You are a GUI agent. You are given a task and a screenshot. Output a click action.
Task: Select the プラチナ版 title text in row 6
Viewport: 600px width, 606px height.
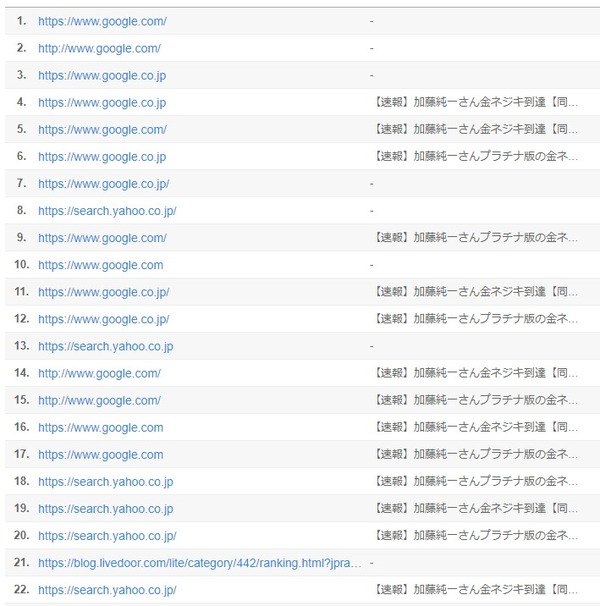[475, 156]
